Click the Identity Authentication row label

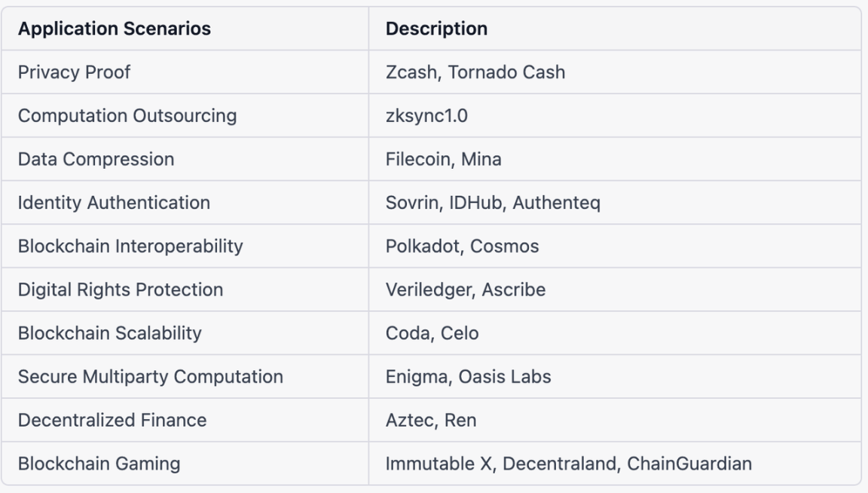tap(114, 203)
